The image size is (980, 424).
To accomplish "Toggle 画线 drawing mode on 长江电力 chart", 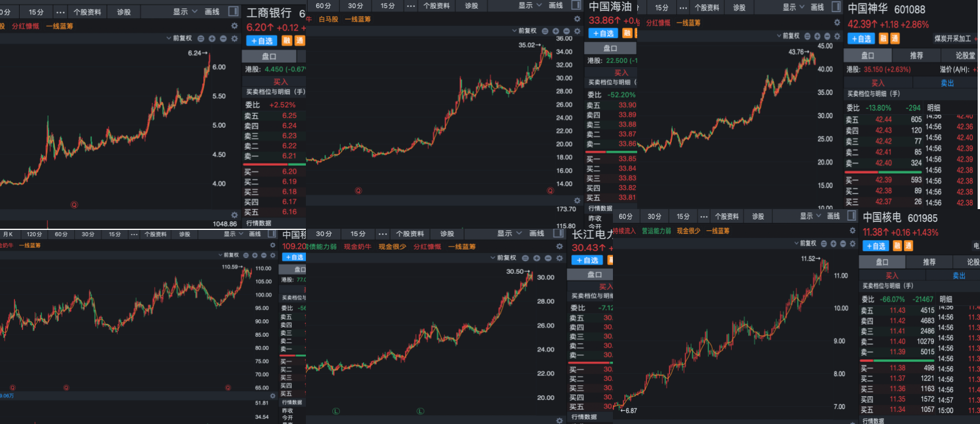I will point(537,233).
